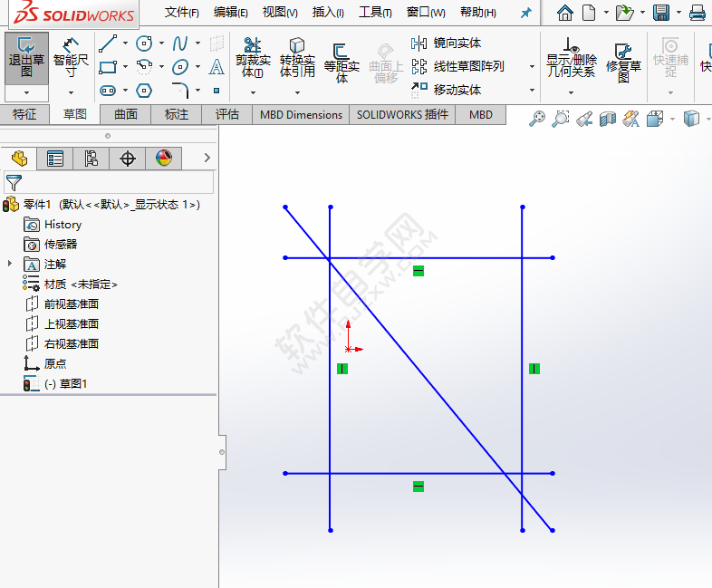Select the Polygon sketch tool

tap(144, 91)
